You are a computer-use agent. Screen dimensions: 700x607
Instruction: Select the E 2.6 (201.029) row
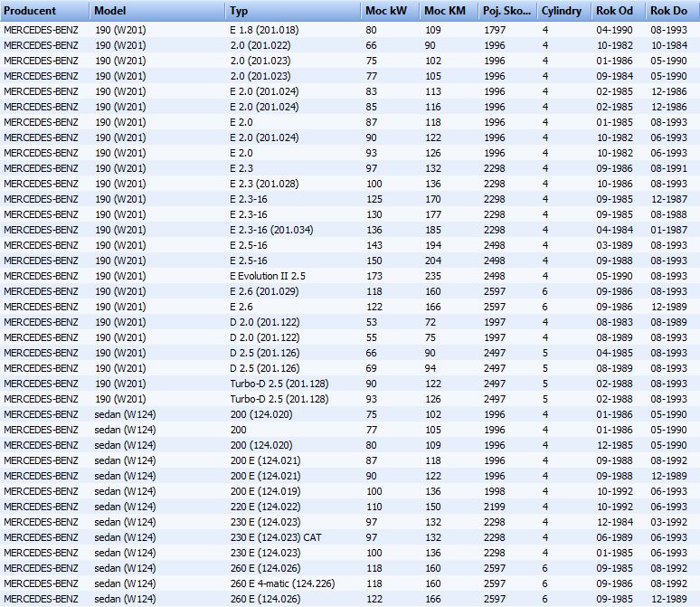[350, 291]
